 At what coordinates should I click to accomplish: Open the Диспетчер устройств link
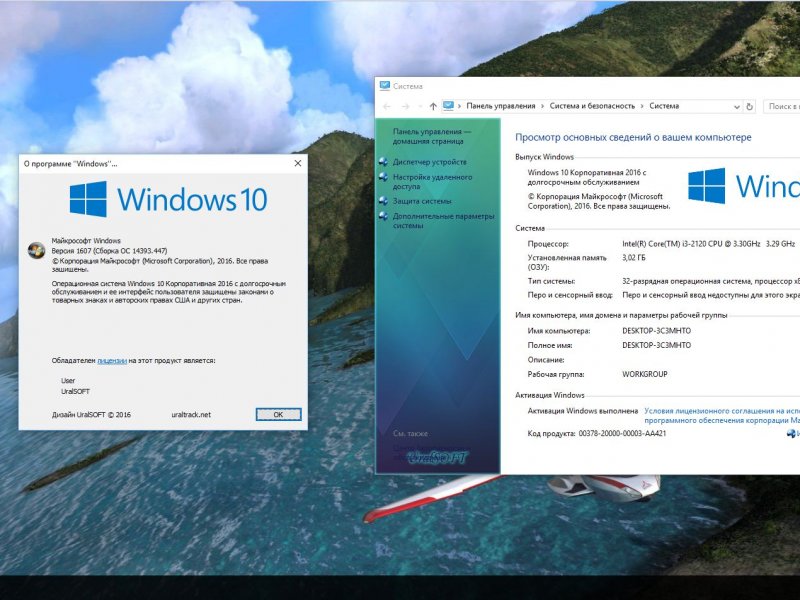pos(430,162)
